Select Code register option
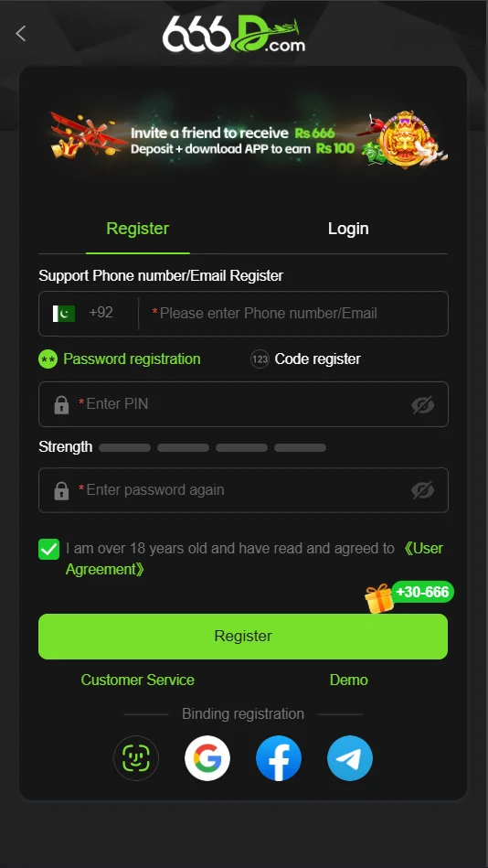 coord(305,359)
